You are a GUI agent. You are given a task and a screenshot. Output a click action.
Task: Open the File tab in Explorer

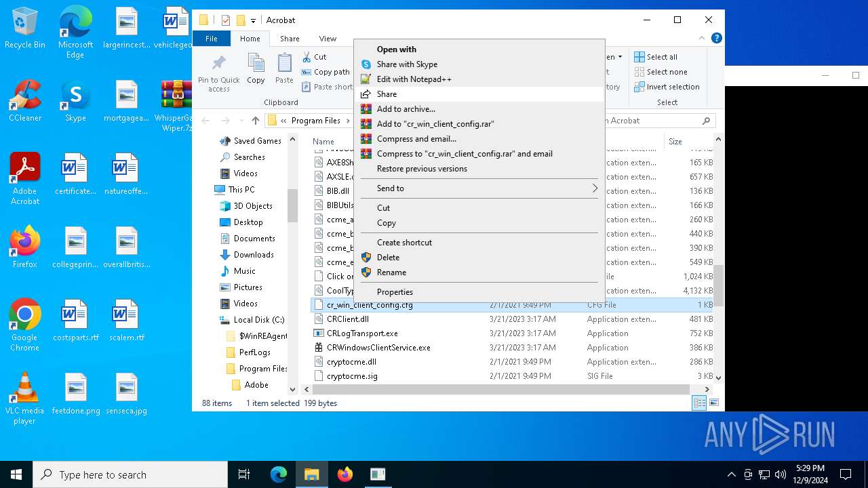[x=212, y=39]
